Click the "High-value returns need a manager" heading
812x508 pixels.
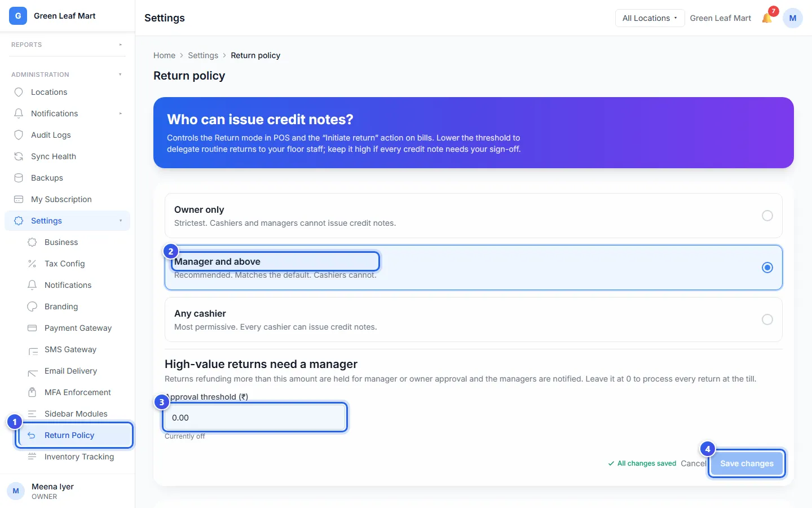point(261,364)
